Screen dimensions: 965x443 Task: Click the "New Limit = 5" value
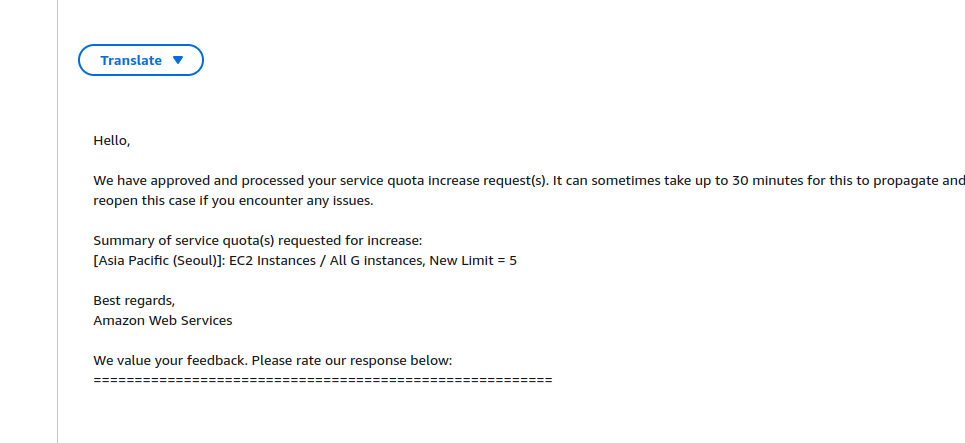coord(473,261)
